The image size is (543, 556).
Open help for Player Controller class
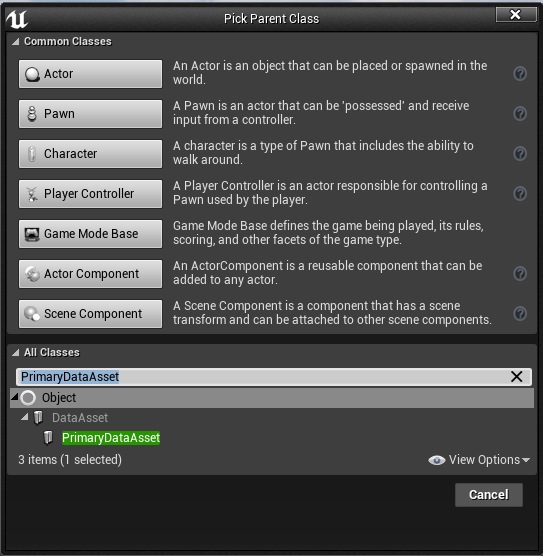520,194
